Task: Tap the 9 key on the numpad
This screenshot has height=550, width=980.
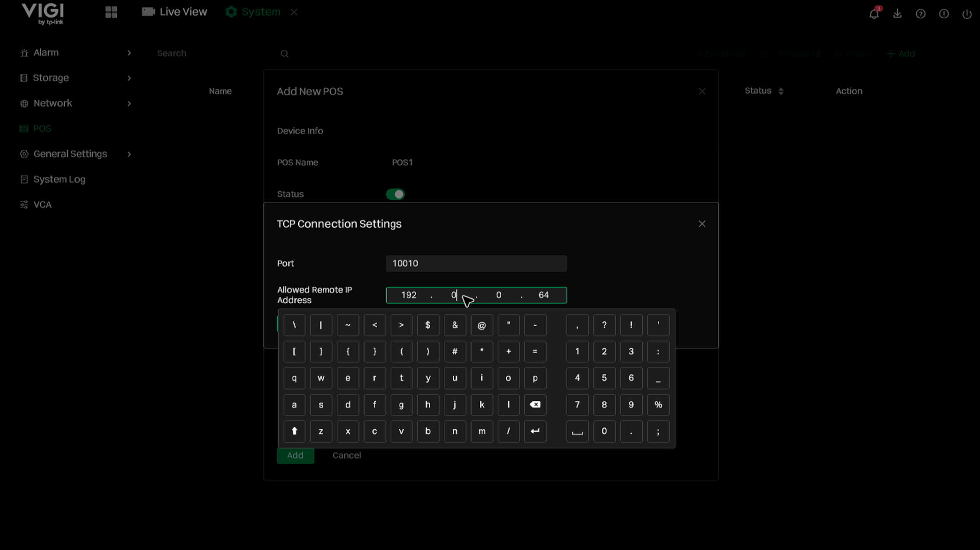Action: pyautogui.click(x=631, y=404)
